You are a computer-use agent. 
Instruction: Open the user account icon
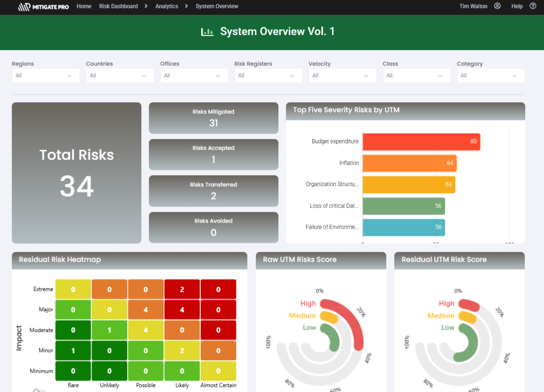tap(497, 6)
